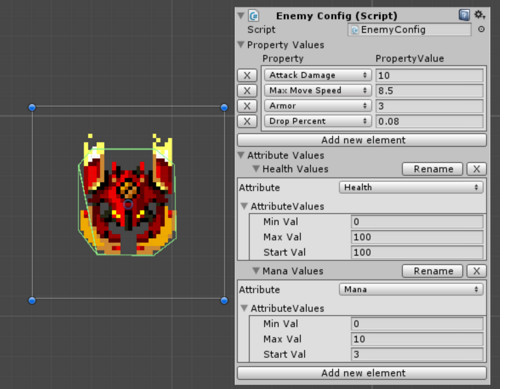516x389 pixels.
Task: Edit the Max Move Speed value 8.5
Action: pos(430,91)
